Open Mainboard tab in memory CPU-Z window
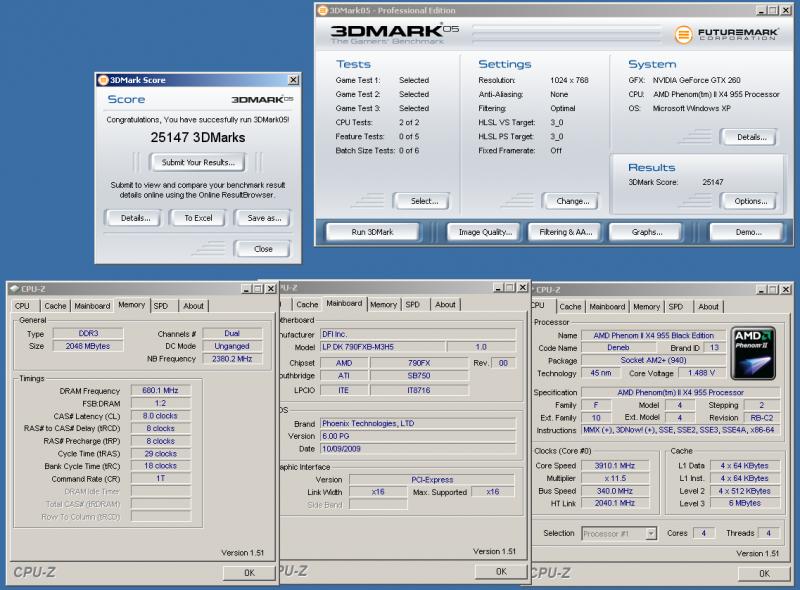This screenshot has width=800, height=590. [92, 306]
